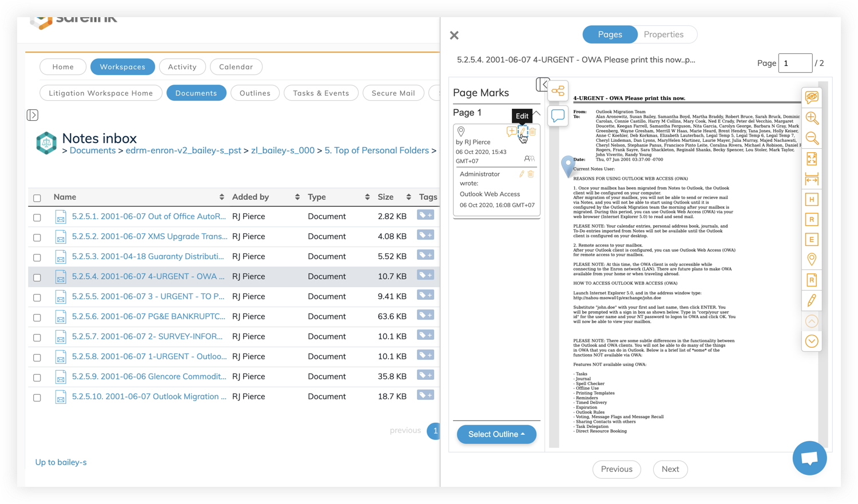The height and width of the screenshot is (504, 858).
Task: Check the box for 5.2.5.10 Outlook Migration
Action: 37,398
